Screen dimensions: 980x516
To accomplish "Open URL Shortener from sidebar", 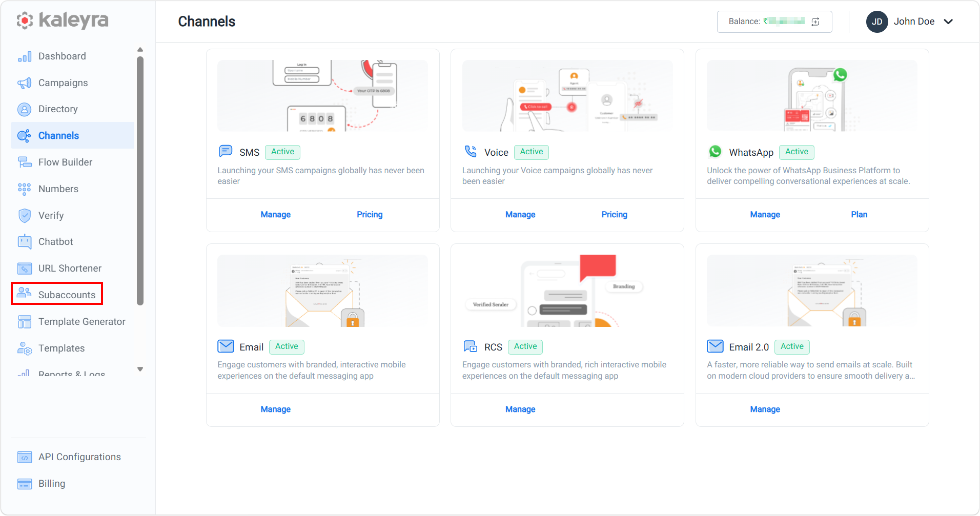I will point(70,269).
